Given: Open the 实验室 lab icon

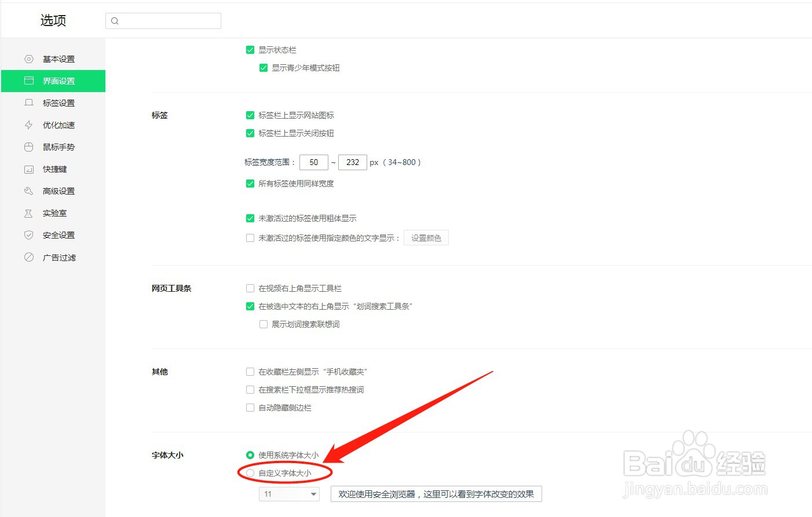Looking at the screenshot, I should point(29,212).
